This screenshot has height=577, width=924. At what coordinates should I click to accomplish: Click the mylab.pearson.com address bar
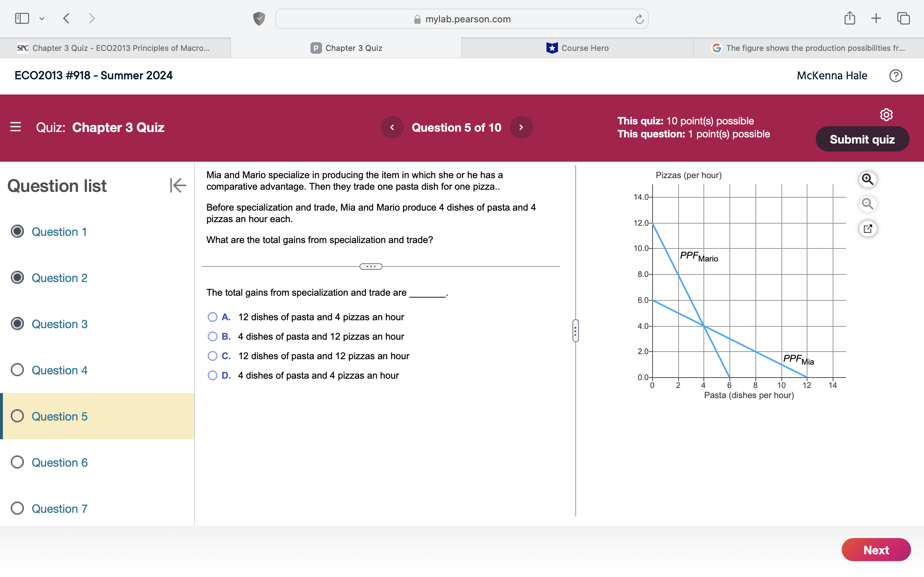[461, 19]
